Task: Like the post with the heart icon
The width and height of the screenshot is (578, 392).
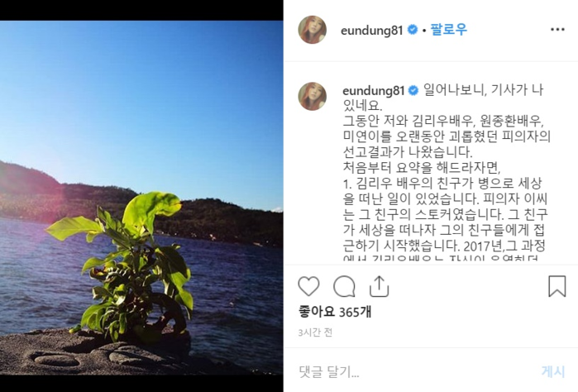Action: (x=308, y=286)
